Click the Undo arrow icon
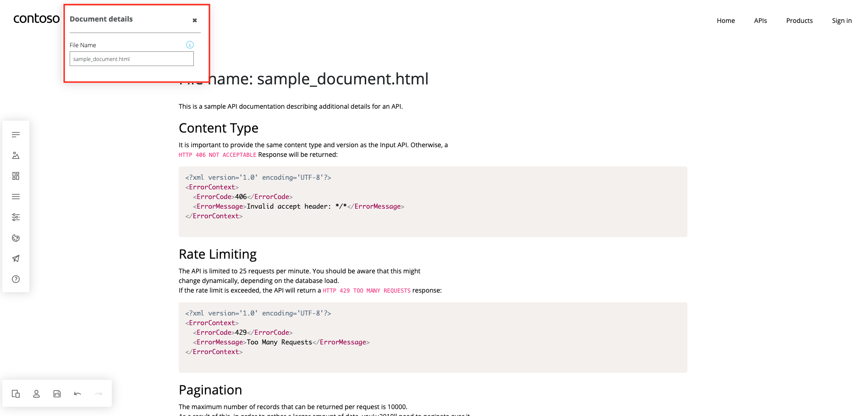The height and width of the screenshot is (416, 868). [77, 394]
